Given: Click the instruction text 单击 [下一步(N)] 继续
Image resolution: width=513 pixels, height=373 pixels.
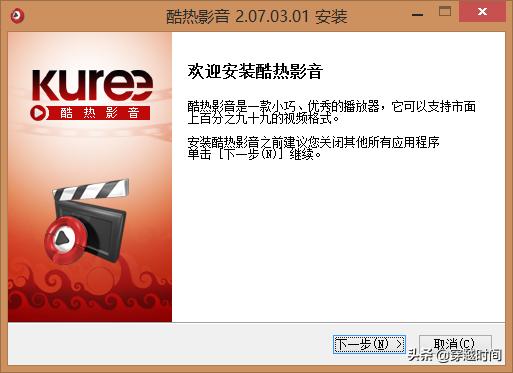Looking at the screenshot, I should coord(255,154).
